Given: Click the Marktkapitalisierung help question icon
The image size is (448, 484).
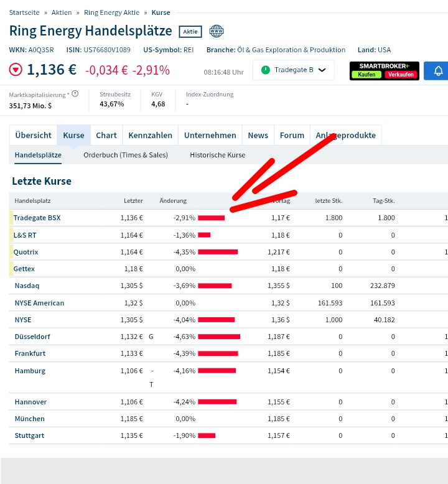Looking at the screenshot, I should click(75, 93).
